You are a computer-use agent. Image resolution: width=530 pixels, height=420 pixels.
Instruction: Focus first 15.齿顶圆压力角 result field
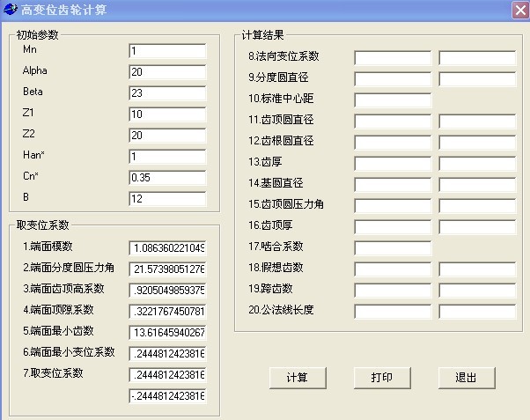[394, 206]
